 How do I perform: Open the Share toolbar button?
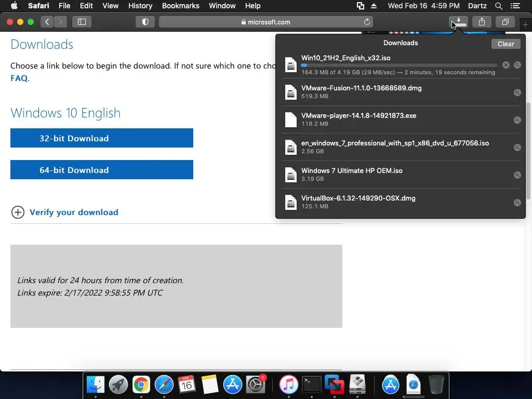point(482,22)
